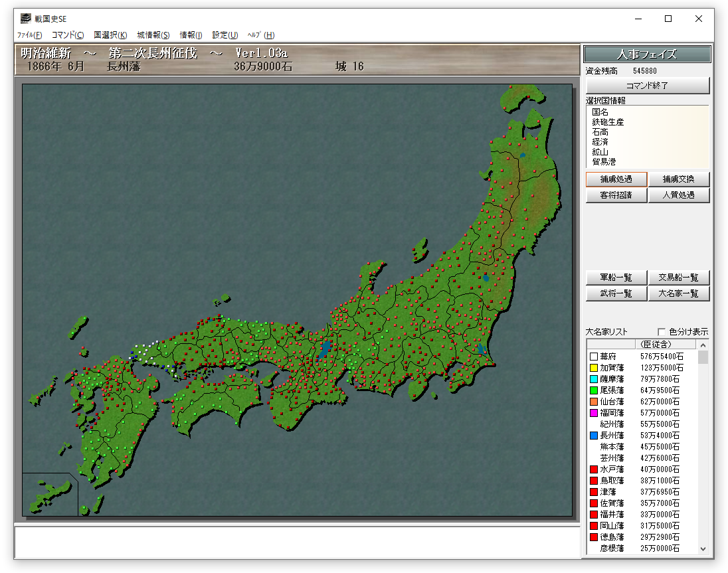Click the magenta 福岡藩 color marker
The image size is (728, 573).
(x=594, y=413)
